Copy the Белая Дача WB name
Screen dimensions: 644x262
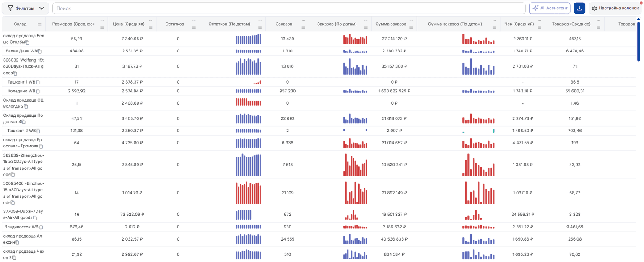point(40,51)
